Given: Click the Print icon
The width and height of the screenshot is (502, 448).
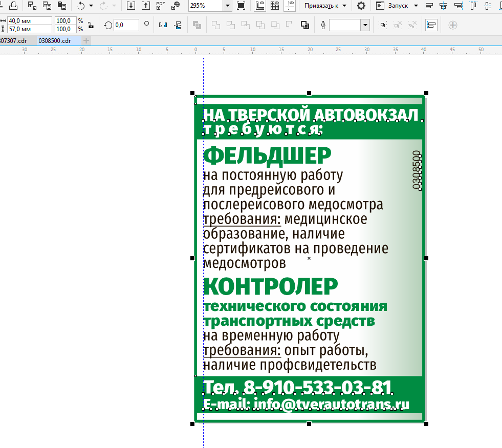Looking at the screenshot, I should (13, 6).
